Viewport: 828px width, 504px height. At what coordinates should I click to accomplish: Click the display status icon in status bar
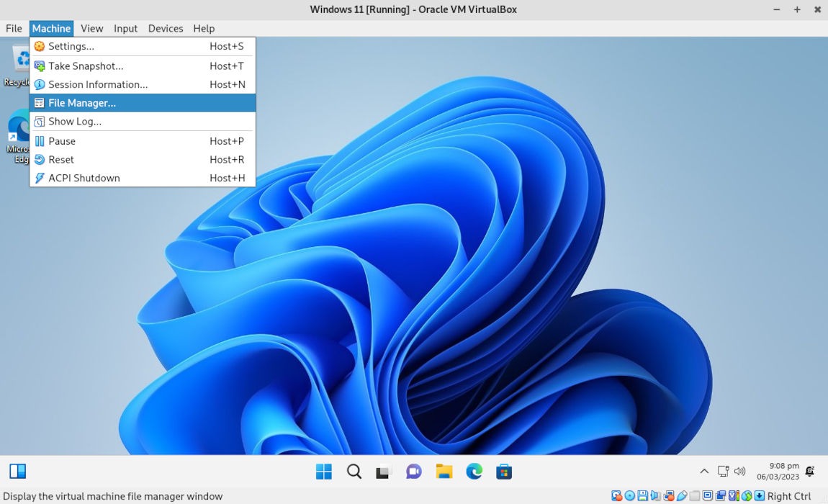point(708,495)
